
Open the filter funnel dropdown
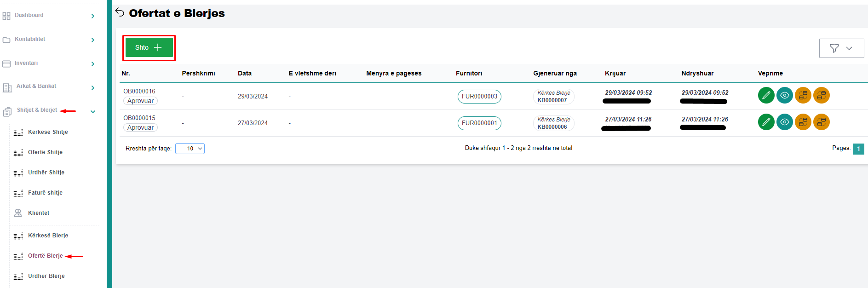[x=841, y=48]
